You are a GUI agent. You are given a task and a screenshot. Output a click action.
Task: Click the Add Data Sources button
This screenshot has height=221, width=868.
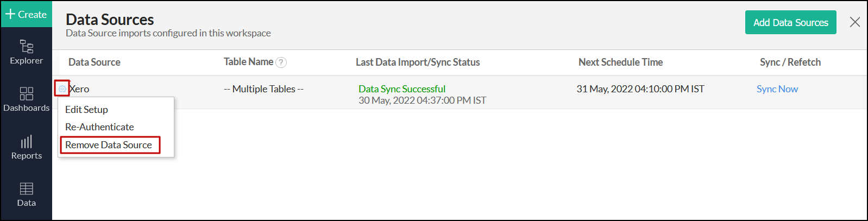790,22
